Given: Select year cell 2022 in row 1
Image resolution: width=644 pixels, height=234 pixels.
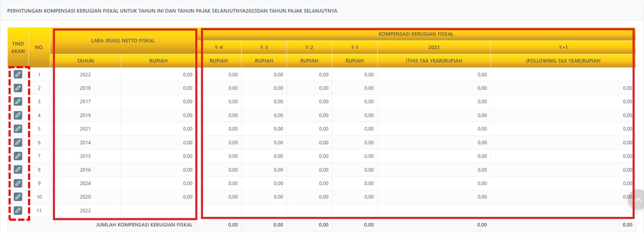Looking at the screenshot, I should pyautogui.click(x=85, y=75).
